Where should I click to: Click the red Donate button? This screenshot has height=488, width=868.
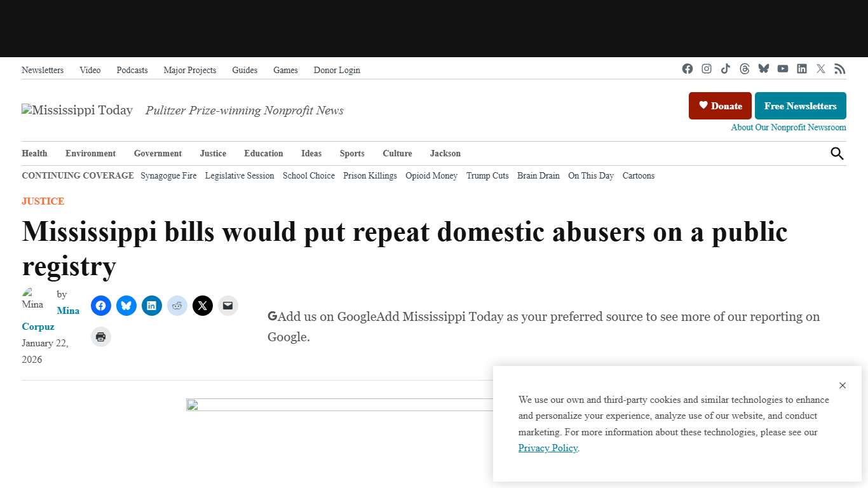(x=720, y=105)
